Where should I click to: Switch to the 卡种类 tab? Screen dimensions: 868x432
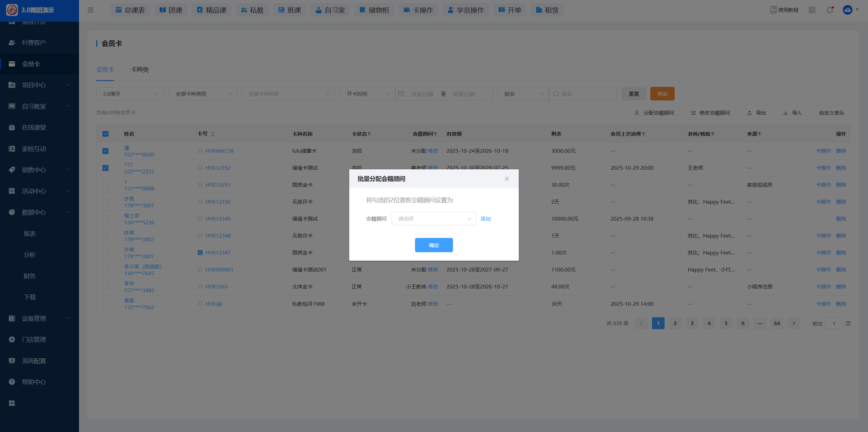pos(140,70)
